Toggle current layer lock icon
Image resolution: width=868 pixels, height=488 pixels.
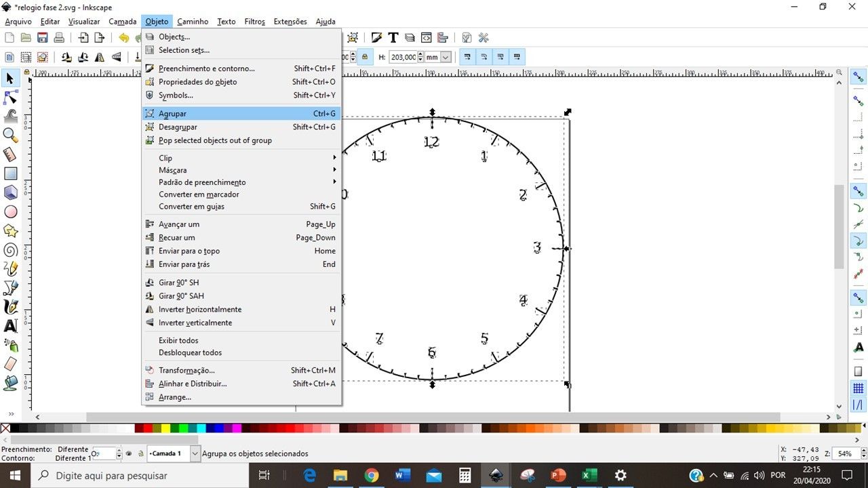coord(140,453)
